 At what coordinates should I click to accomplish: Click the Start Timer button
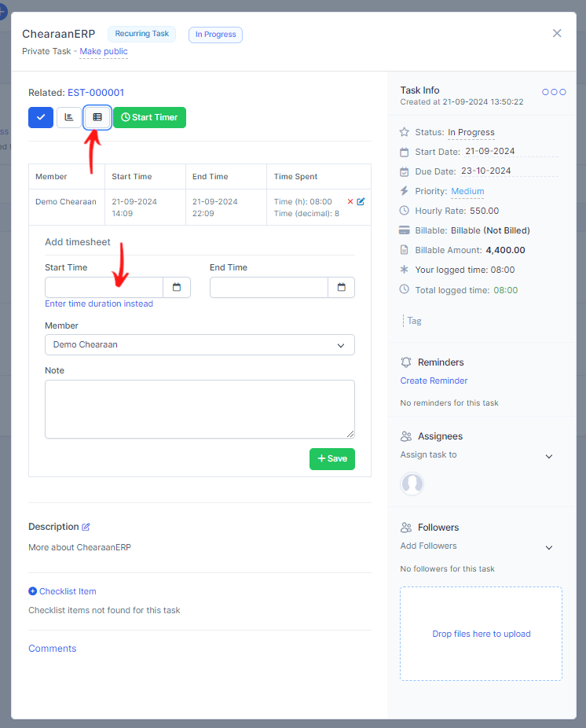[149, 117]
